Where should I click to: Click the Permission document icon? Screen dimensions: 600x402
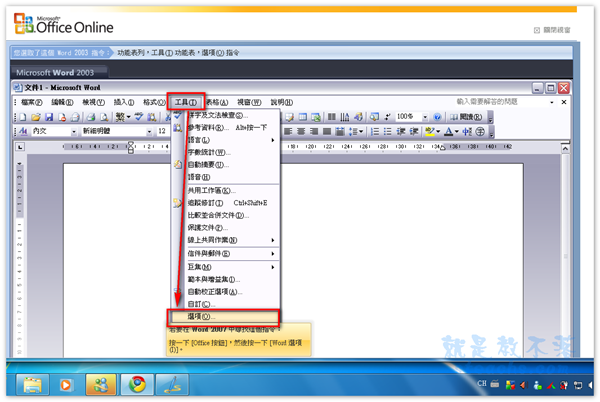(62, 117)
